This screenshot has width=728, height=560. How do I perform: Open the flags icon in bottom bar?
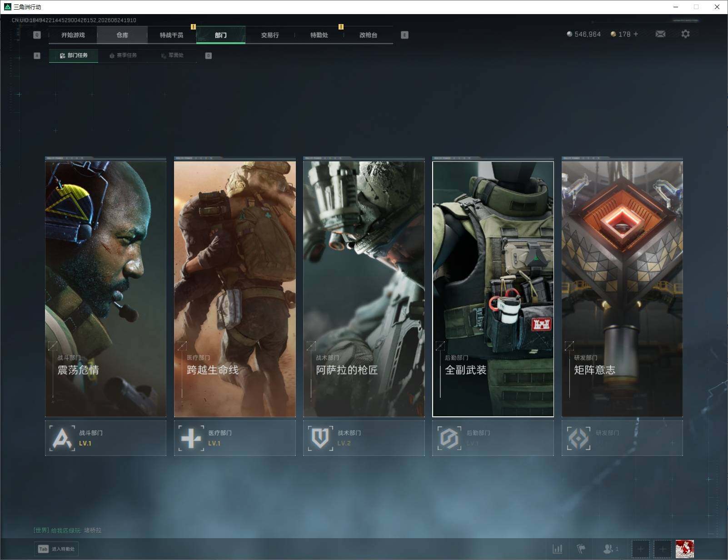click(x=581, y=549)
